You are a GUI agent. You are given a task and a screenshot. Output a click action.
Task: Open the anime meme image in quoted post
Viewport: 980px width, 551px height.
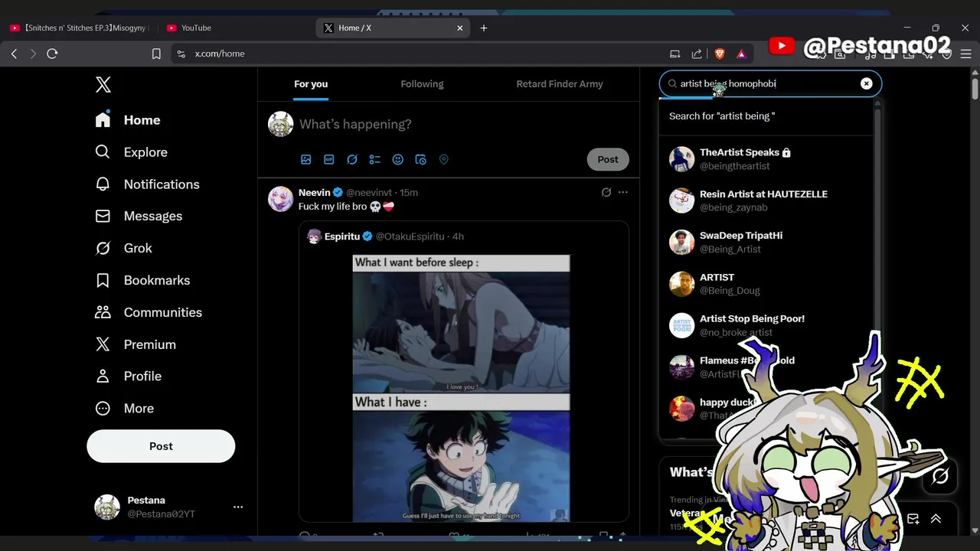[x=461, y=389]
